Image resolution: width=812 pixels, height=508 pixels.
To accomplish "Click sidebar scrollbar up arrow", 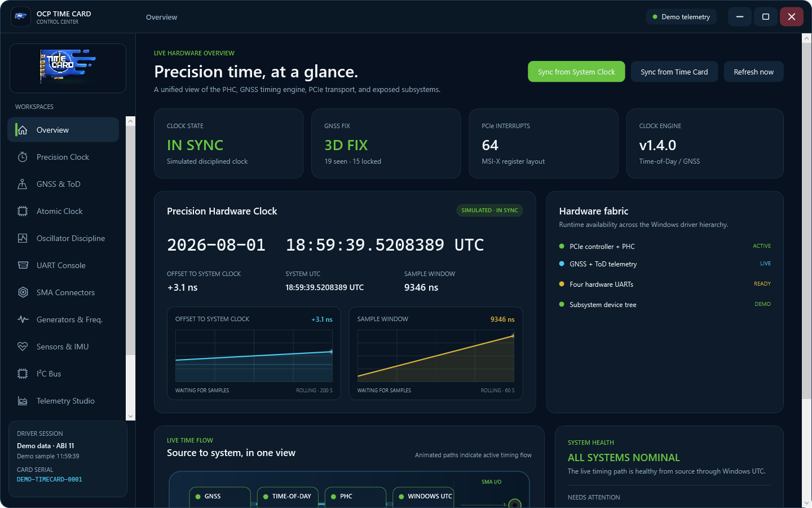I will pyautogui.click(x=131, y=121).
